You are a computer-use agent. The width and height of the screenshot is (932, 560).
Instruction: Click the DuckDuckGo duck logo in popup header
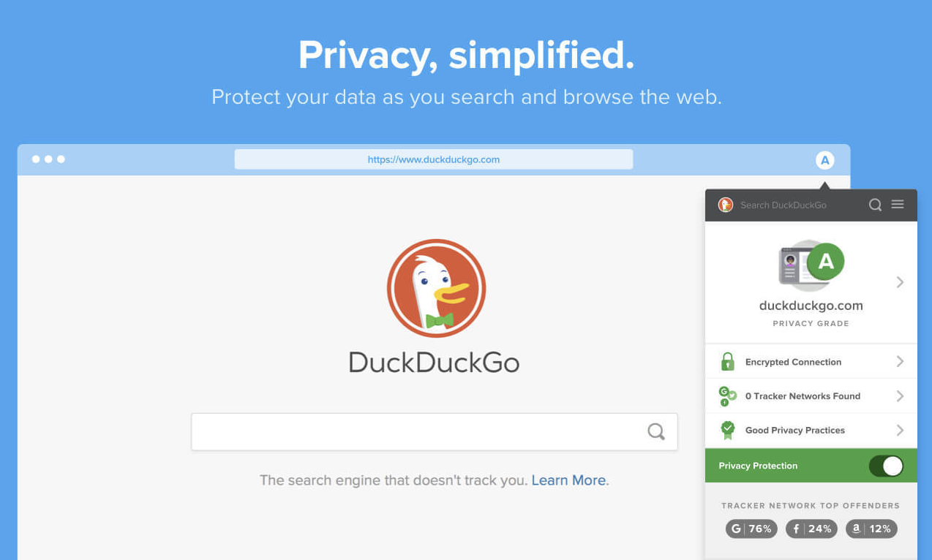click(x=726, y=205)
